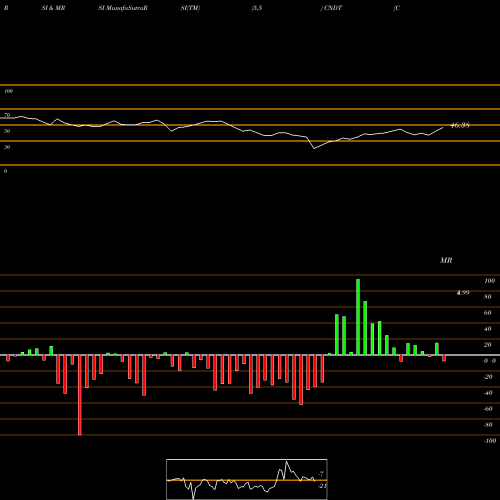Click the RSI panel's 30 level label
The height and width of the screenshot is (500, 500).
pyautogui.click(x=7, y=147)
